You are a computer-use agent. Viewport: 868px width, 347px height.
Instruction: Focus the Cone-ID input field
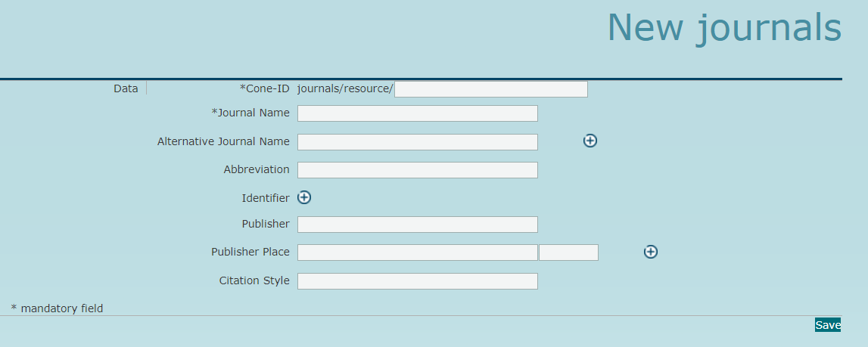pyautogui.click(x=490, y=89)
